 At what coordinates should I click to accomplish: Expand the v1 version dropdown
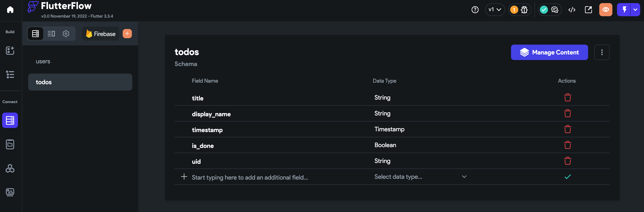pos(495,10)
